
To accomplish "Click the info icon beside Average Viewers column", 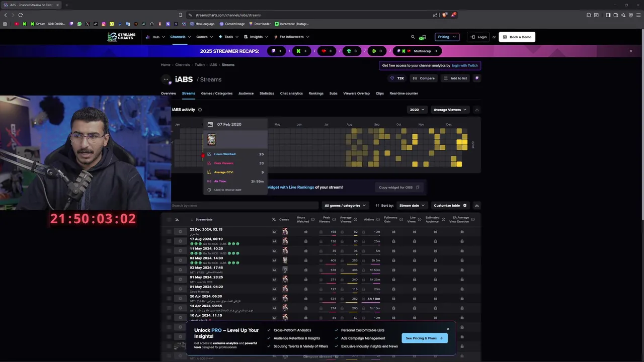I will coord(356,220).
